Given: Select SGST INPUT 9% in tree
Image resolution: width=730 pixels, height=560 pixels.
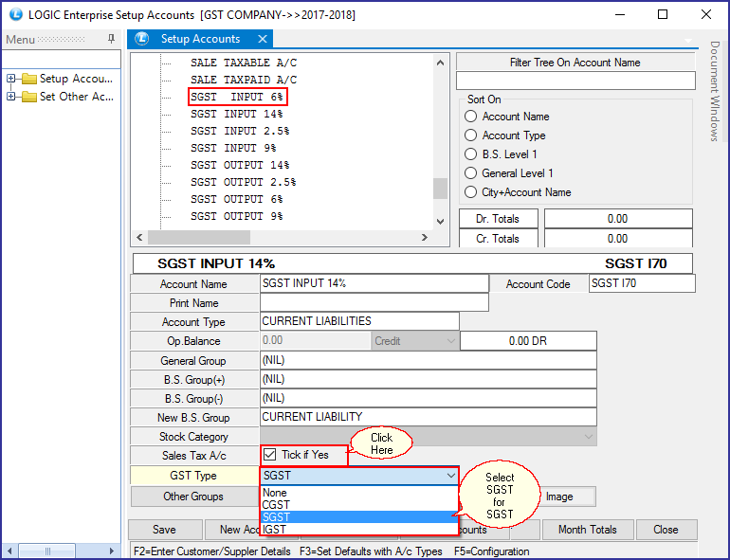Looking at the screenshot, I should [x=233, y=148].
